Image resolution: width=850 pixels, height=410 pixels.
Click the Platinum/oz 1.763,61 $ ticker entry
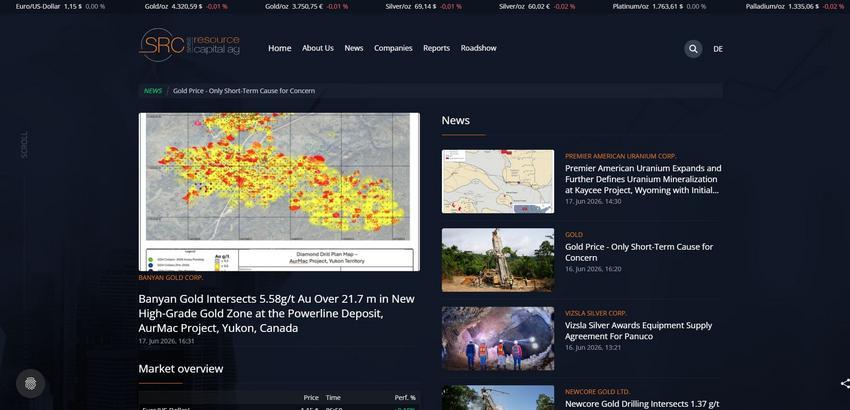click(659, 7)
